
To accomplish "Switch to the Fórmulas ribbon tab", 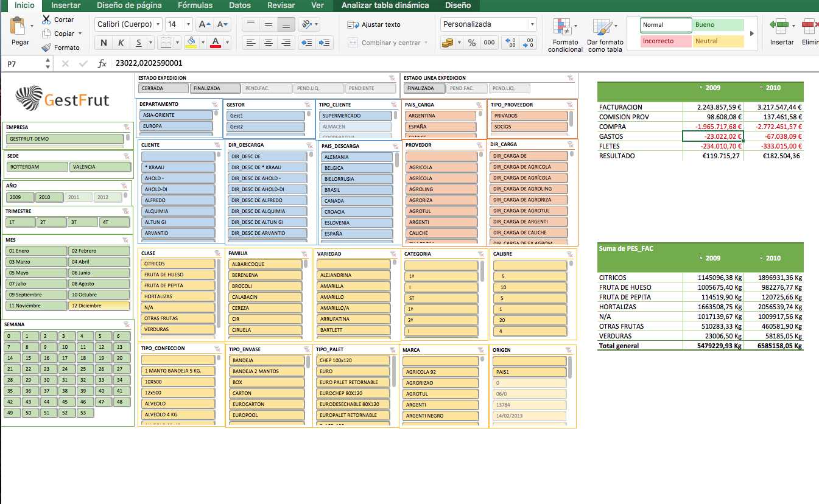I will (x=195, y=5).
